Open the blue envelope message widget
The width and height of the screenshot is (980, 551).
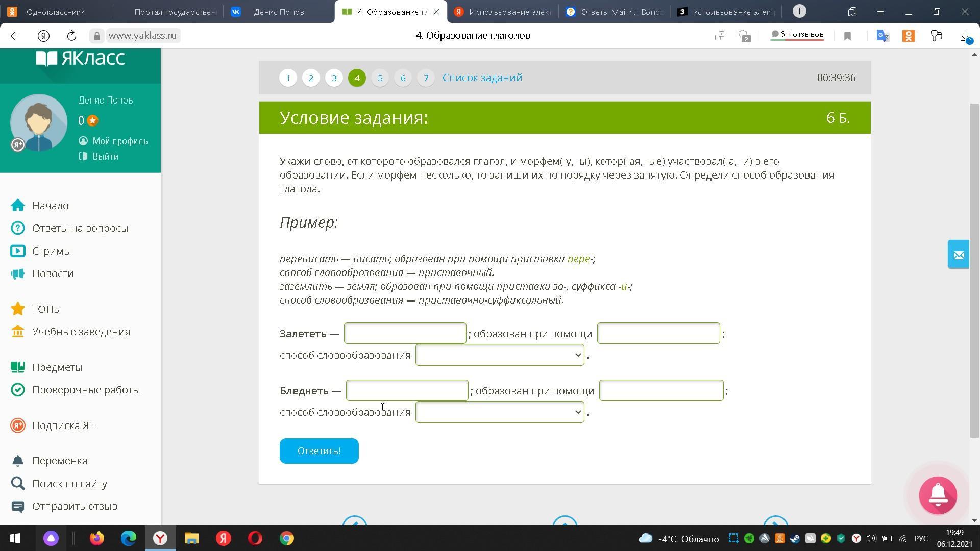959,254
